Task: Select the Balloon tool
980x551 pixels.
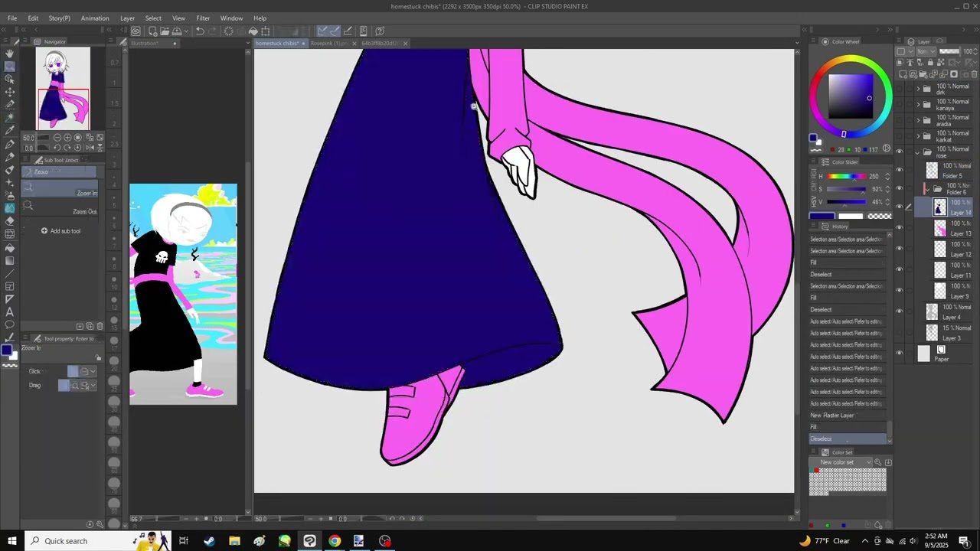Action: tap(10, 324)
